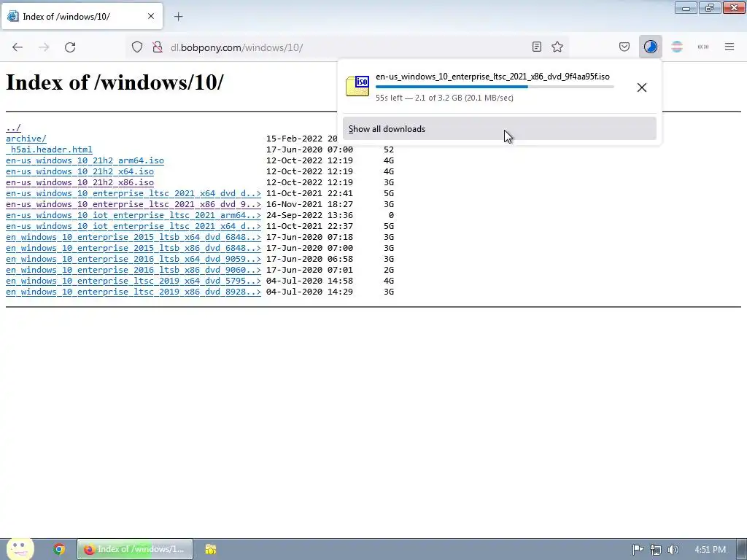Close the Index of /windows/10/ tab
747x560 pixels.
pyautogui.click(x=151, y=16)
